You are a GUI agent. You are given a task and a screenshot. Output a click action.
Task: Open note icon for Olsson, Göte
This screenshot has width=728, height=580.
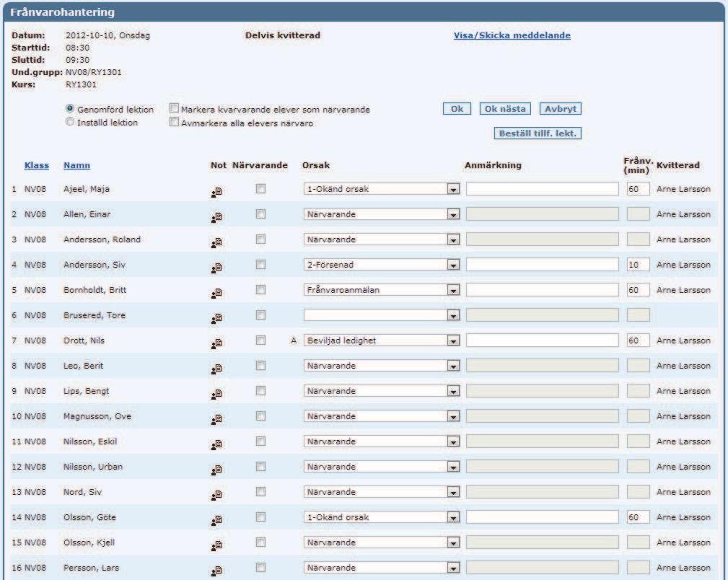216,520
